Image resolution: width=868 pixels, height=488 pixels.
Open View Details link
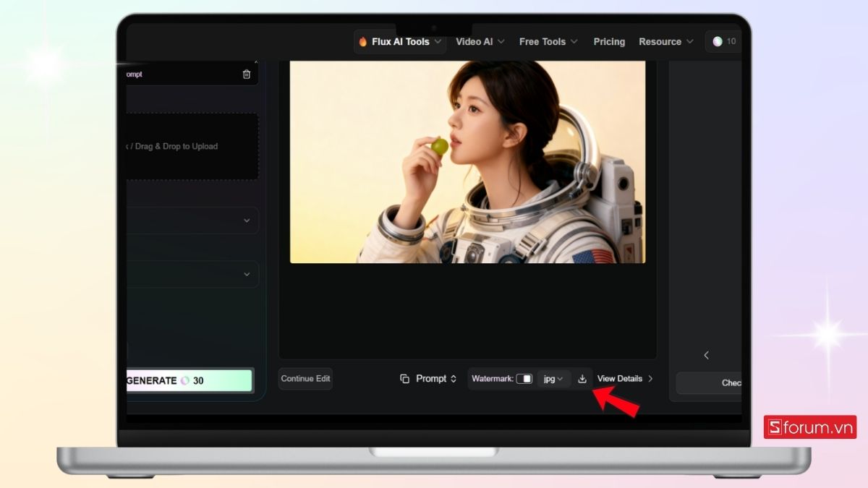pos(620,379)
